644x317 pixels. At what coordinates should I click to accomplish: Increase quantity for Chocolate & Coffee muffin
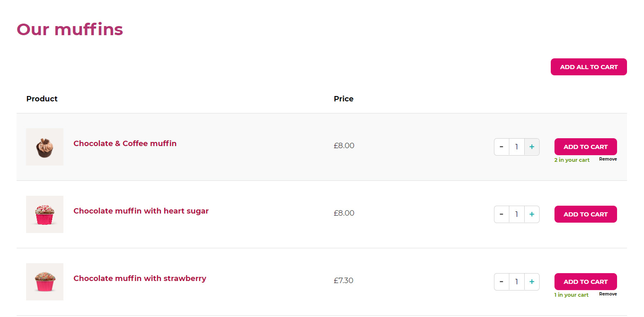[532, 147]
